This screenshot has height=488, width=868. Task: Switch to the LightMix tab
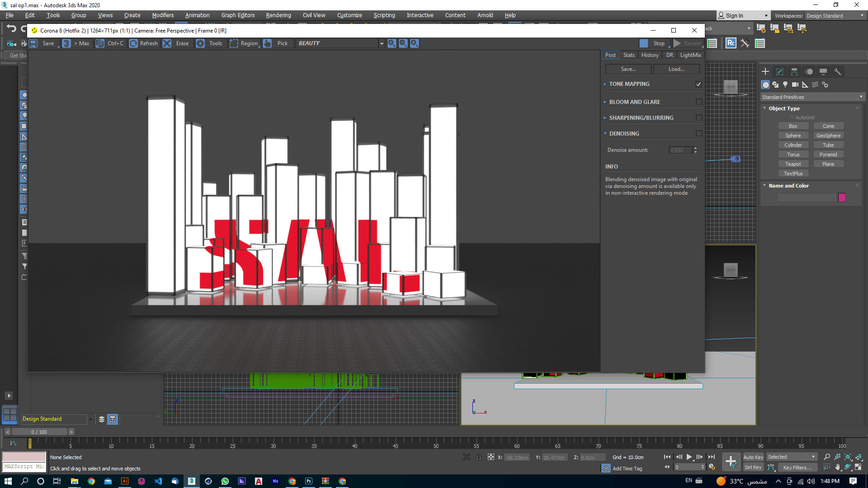pos(690,55)
